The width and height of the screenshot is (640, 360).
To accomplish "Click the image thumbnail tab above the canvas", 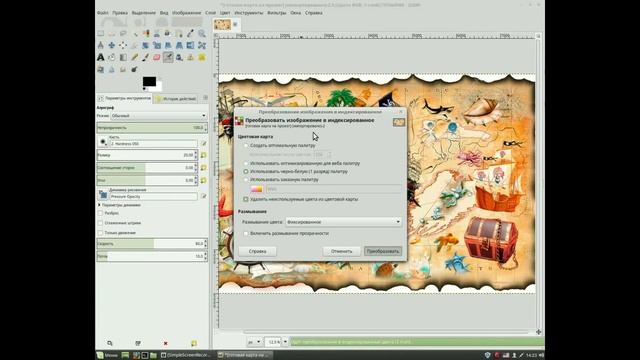I will click(x=222, y=25).
